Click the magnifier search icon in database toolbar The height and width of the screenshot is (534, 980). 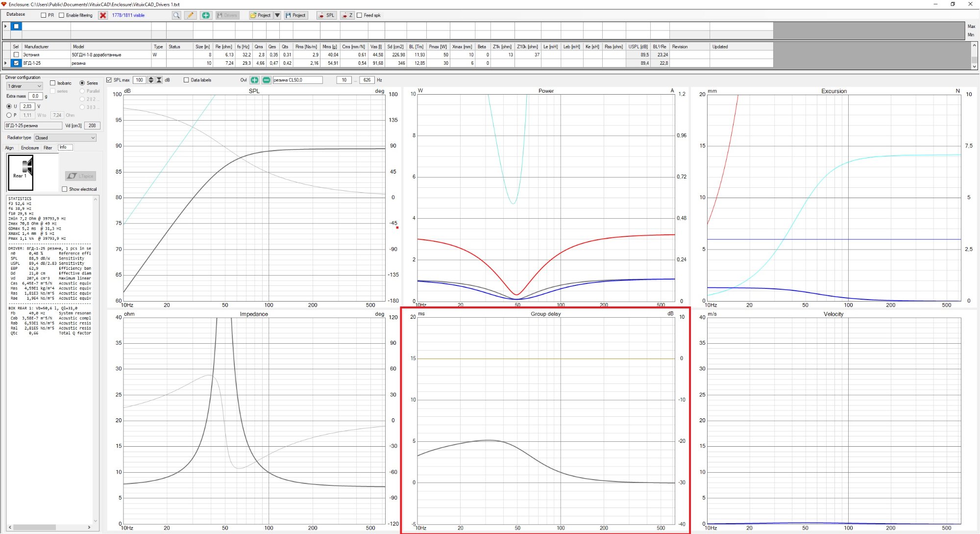pyautogui.click(x=176, y=15)
